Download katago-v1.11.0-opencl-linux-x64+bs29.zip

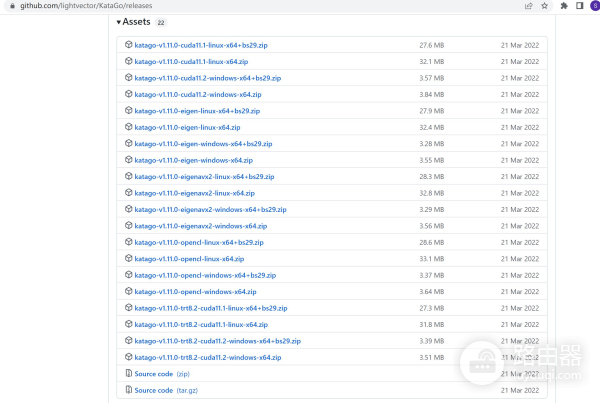pyautogui.click(x=199, y=242)
